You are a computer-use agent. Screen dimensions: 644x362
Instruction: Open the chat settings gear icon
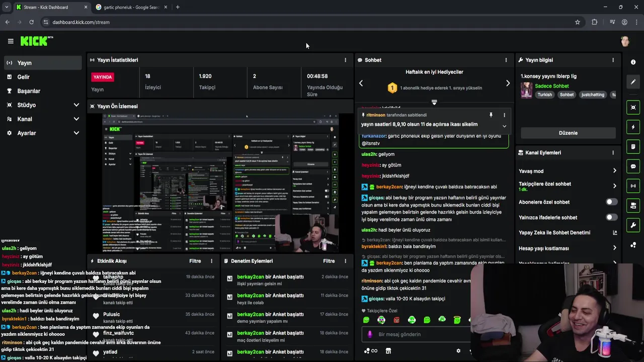click(x=458, y=351)
